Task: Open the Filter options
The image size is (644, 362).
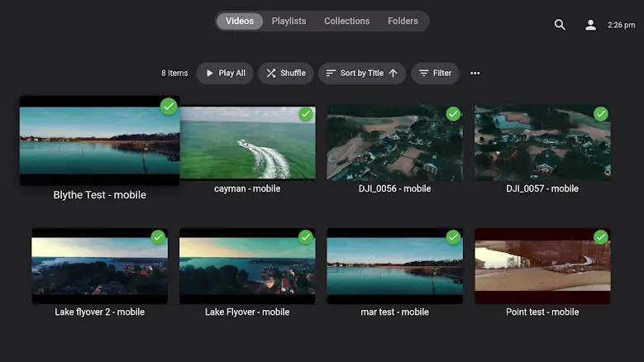Action: pos(435,74)
